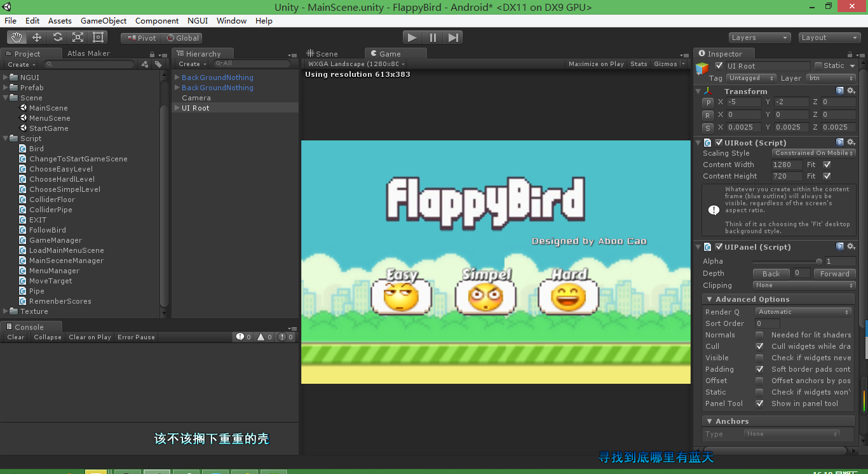Select the Bird script icon
The height and width of the screenshot is (474, 868).
[23, 149]
